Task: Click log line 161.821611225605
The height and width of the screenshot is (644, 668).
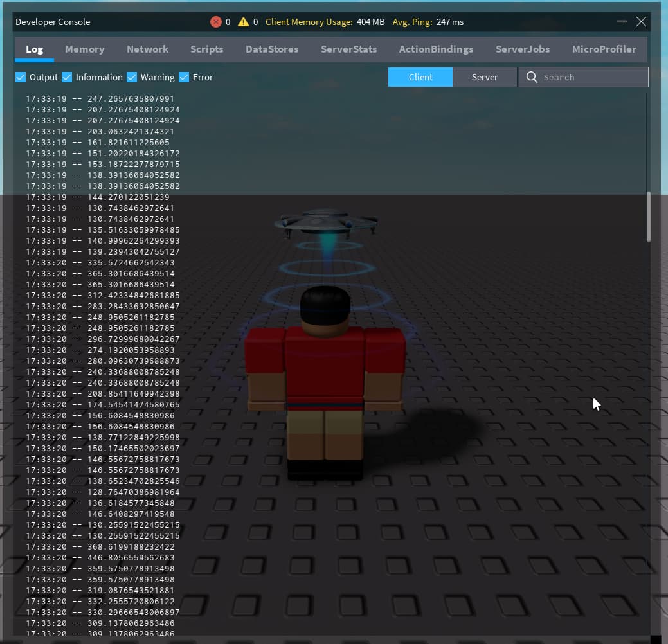Action: (x=98, y=142)
